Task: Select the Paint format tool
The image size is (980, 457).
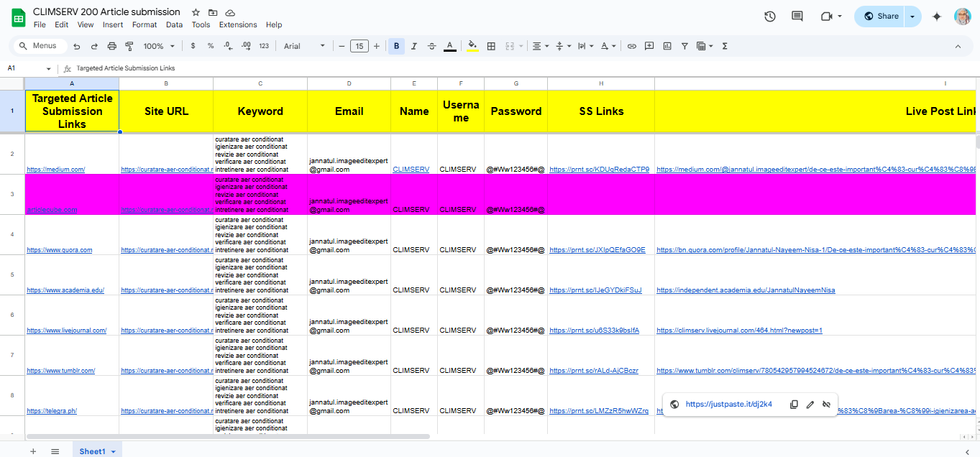Action: [129, 45]
